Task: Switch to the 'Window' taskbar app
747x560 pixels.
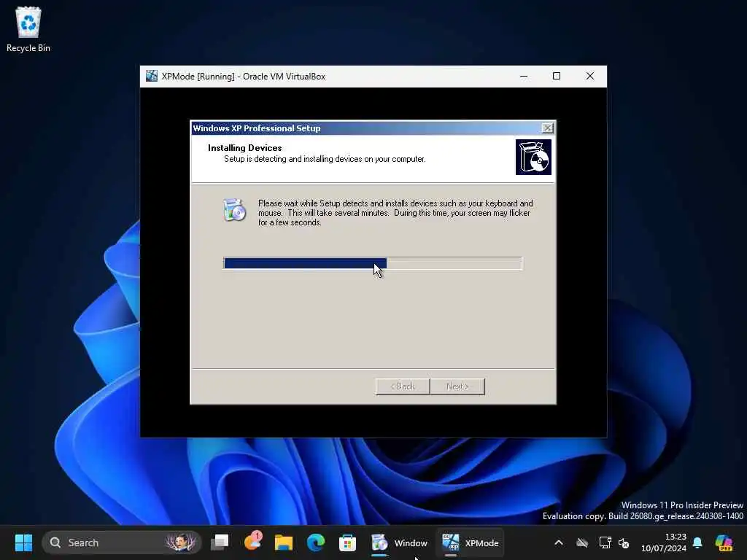Action: pos(399,542)
